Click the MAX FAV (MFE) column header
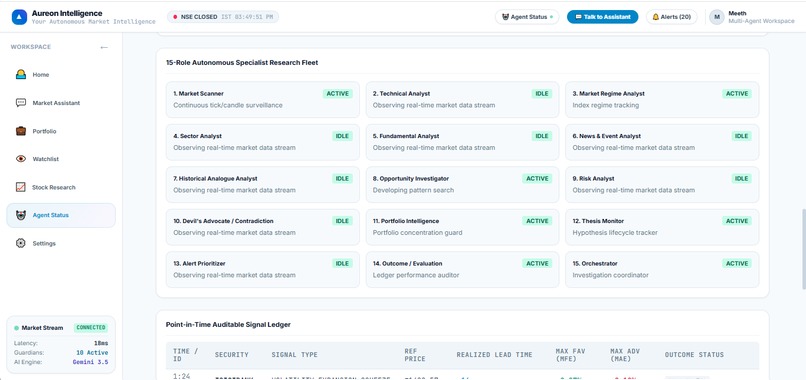 pos(571,355)
